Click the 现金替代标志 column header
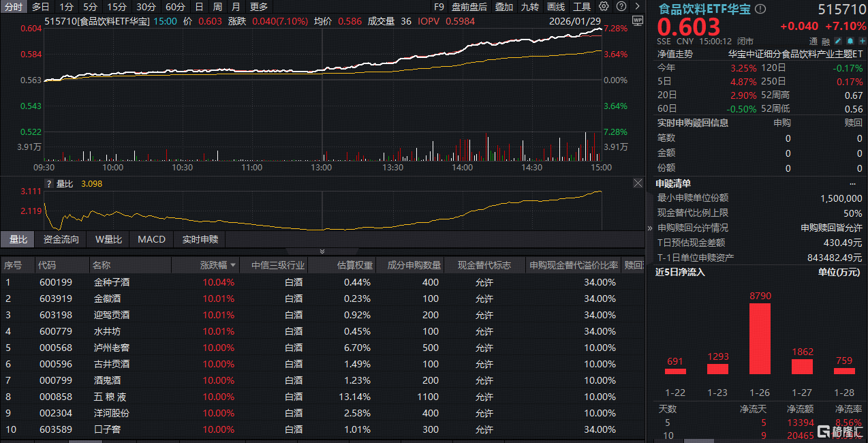This screenshot has height=443, width=868. click(x=484, y=265)
